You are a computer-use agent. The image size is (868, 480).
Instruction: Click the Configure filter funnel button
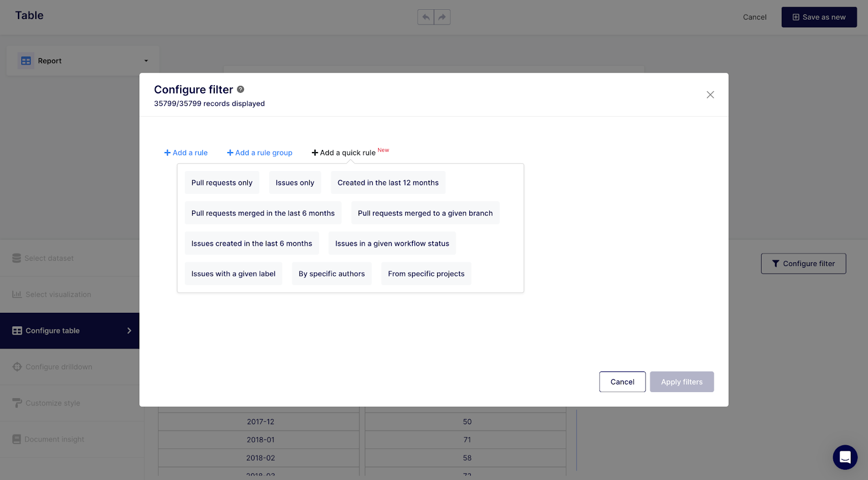[803, 263]
